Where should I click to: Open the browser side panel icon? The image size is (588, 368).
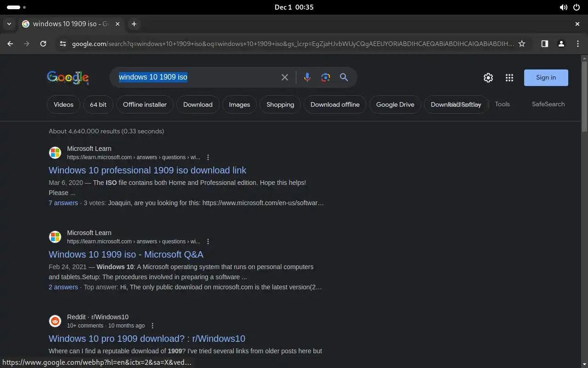[544, 44]
